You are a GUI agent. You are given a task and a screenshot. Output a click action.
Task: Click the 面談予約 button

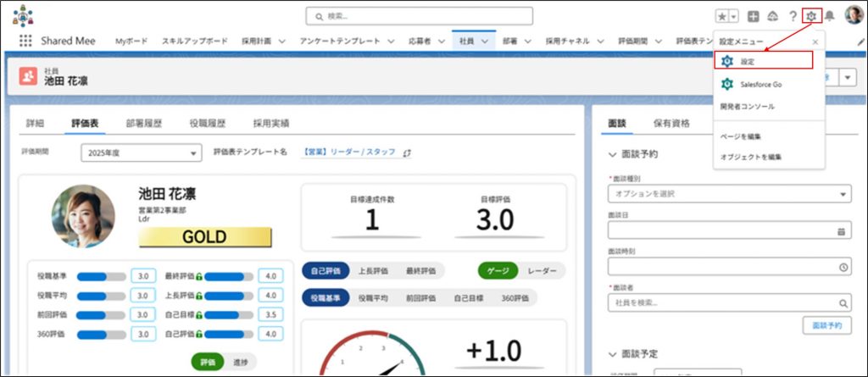[826, 324]
